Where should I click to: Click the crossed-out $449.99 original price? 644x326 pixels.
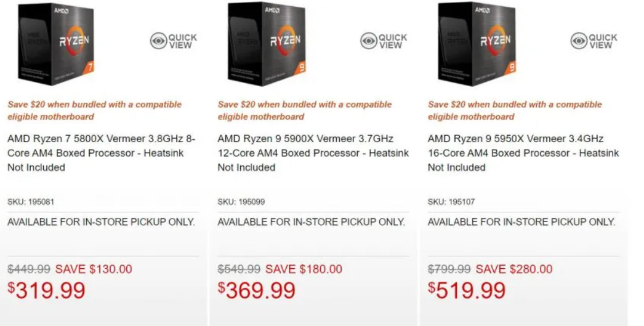tap(29, 269)
